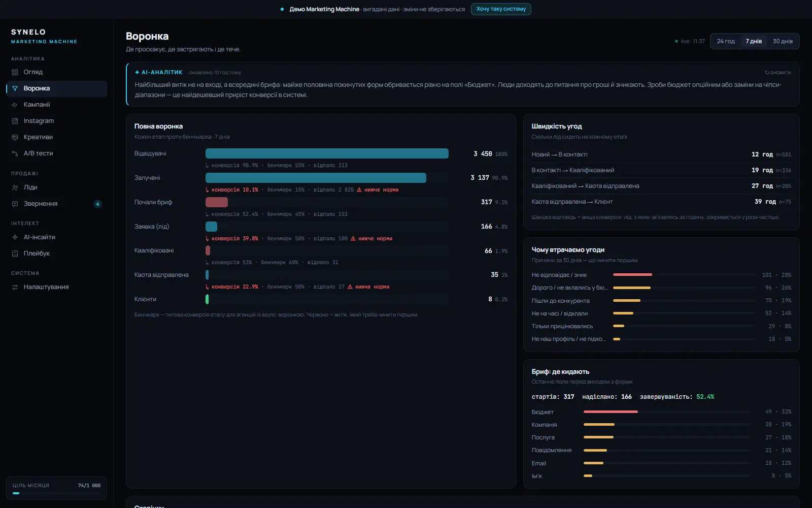
Task: Select the 30 днів time range
Action: [x=783, y=41]
